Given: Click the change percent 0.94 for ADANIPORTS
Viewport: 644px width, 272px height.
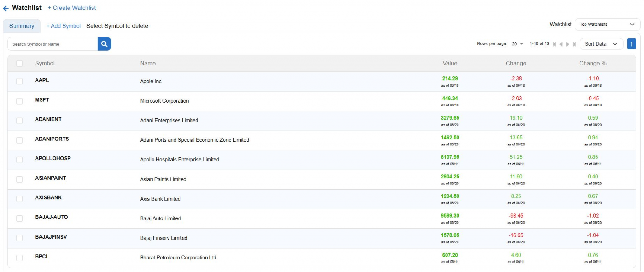Looking at the screenshot, I should click(593, 137).
